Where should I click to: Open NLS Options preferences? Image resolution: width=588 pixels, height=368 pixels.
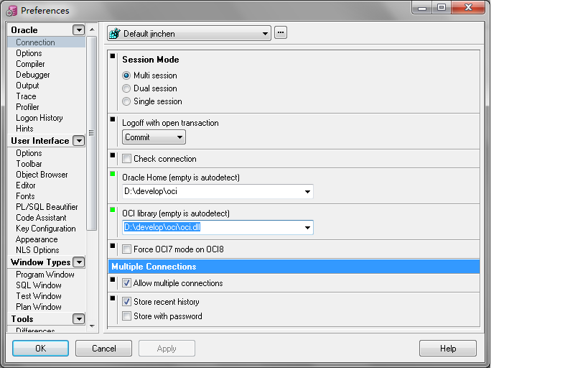pyautogui.click(x=37, y=250)
